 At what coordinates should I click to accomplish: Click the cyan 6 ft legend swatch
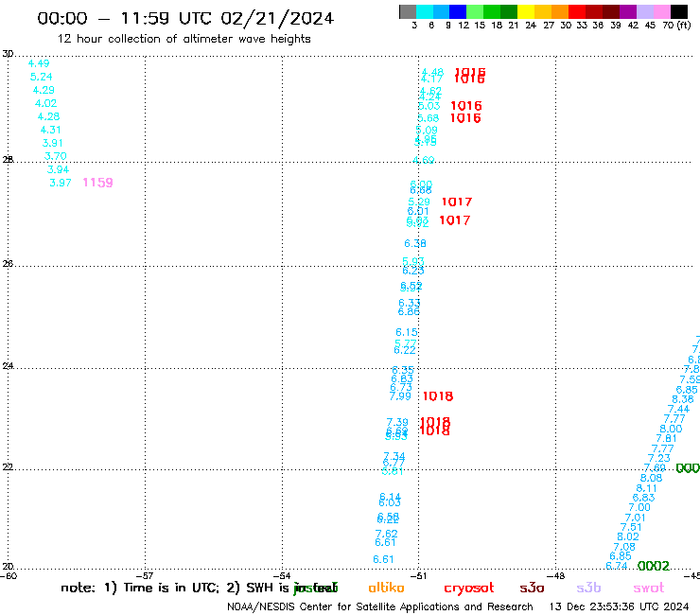pyautogui.click(x=425, y=11)
